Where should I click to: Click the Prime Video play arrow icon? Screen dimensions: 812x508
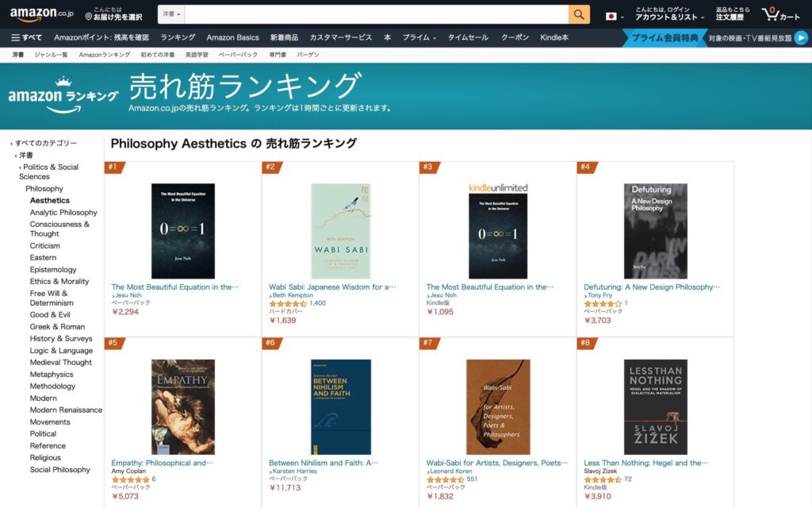801,38
